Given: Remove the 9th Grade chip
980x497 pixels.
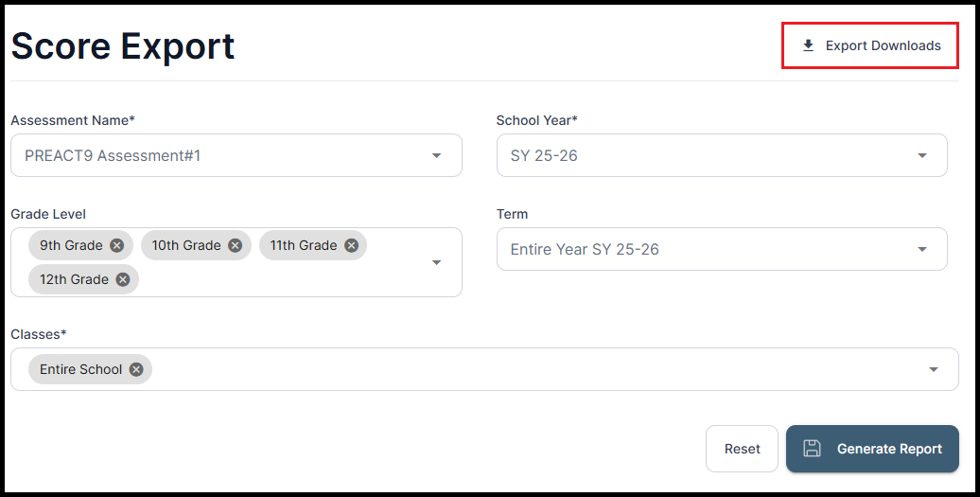Looking at the screenshot, I should click(116, 245).
